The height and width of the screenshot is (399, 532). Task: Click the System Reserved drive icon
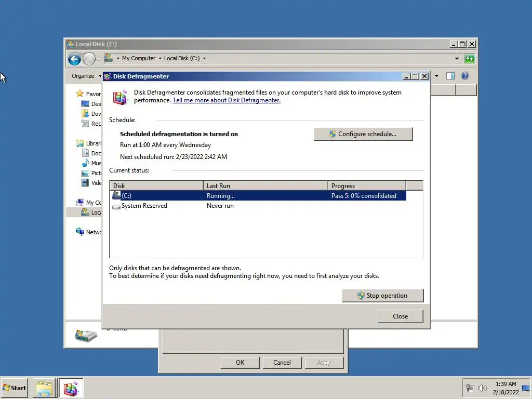(116, 206)
